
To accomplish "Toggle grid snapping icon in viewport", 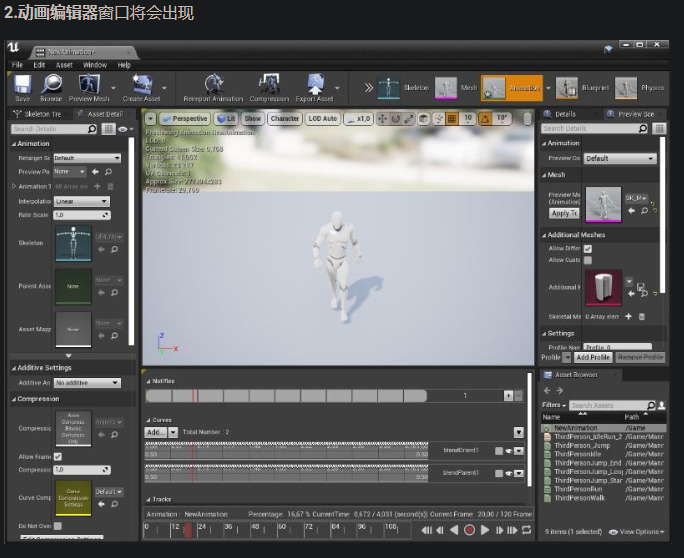I will (x=452, y=119).
